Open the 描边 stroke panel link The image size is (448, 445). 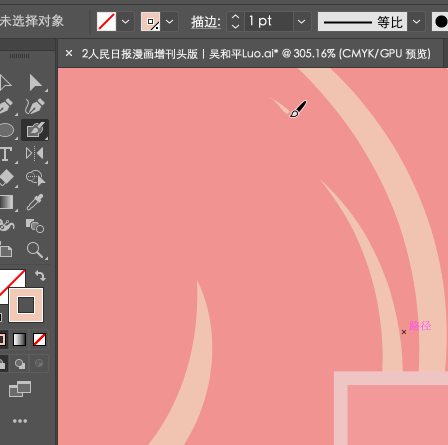tap(205, 22)
